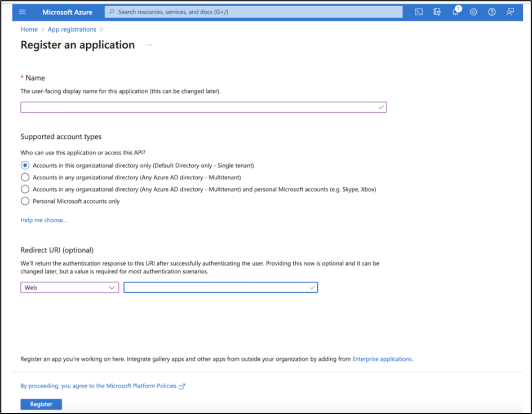Open the Help me choose link

pyautogui.click(x=44, y=220)
